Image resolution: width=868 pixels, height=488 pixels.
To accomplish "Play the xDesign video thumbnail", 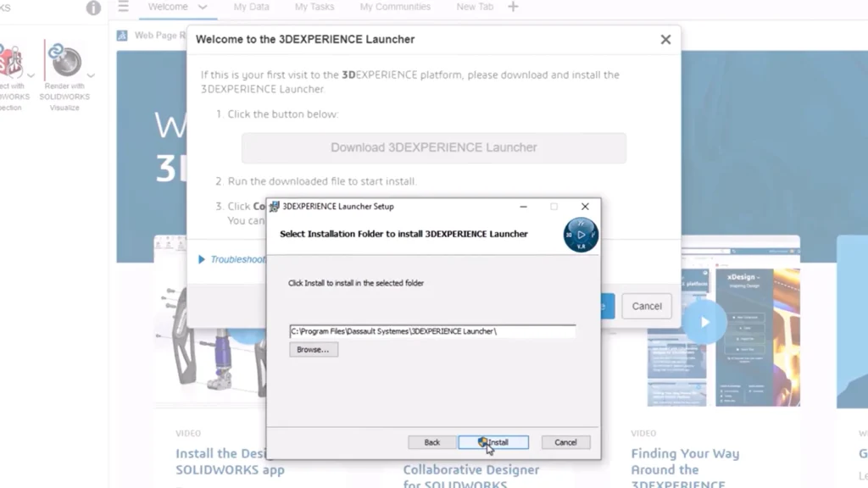I will point(704,322).
